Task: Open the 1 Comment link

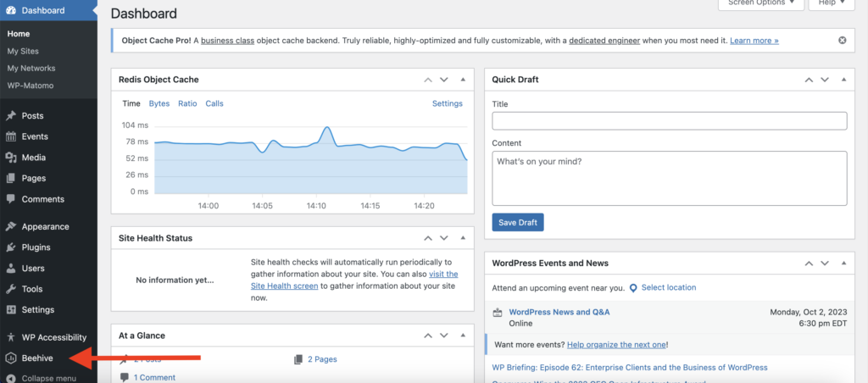Action: 154,377
